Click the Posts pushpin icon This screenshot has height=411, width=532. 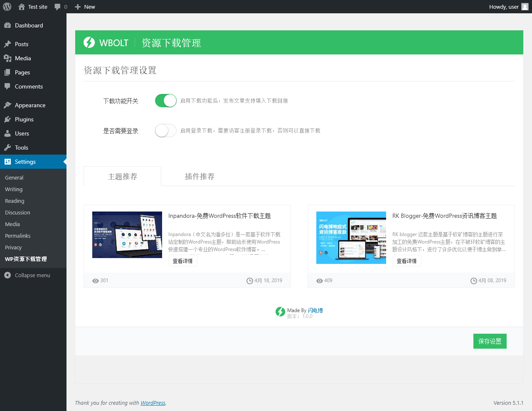point(7,44)
